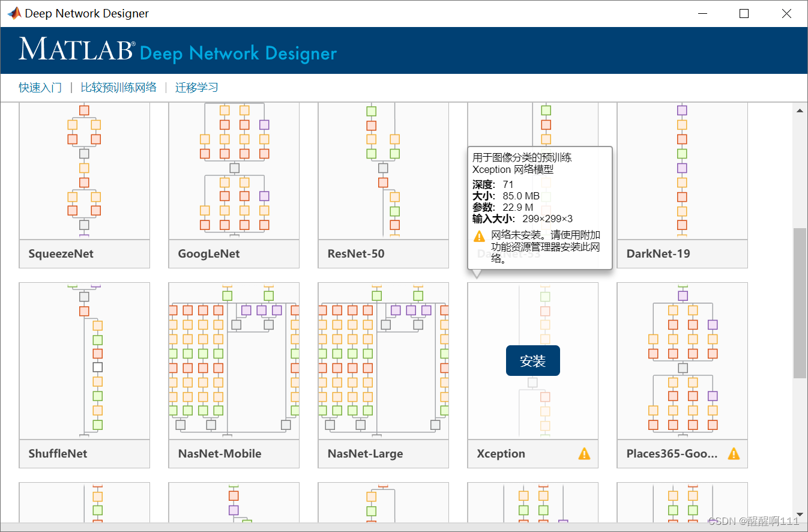Image resolution: width=808 pixels, height=532 pixels.
Task: Open the ShuffleNet network thumbnail
Action: (x=84, y=360)
